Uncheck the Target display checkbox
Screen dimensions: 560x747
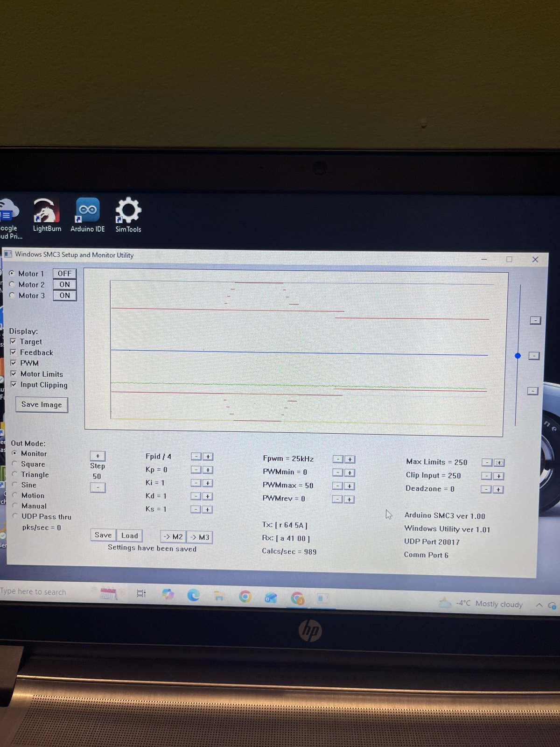(x=13, y=341)
